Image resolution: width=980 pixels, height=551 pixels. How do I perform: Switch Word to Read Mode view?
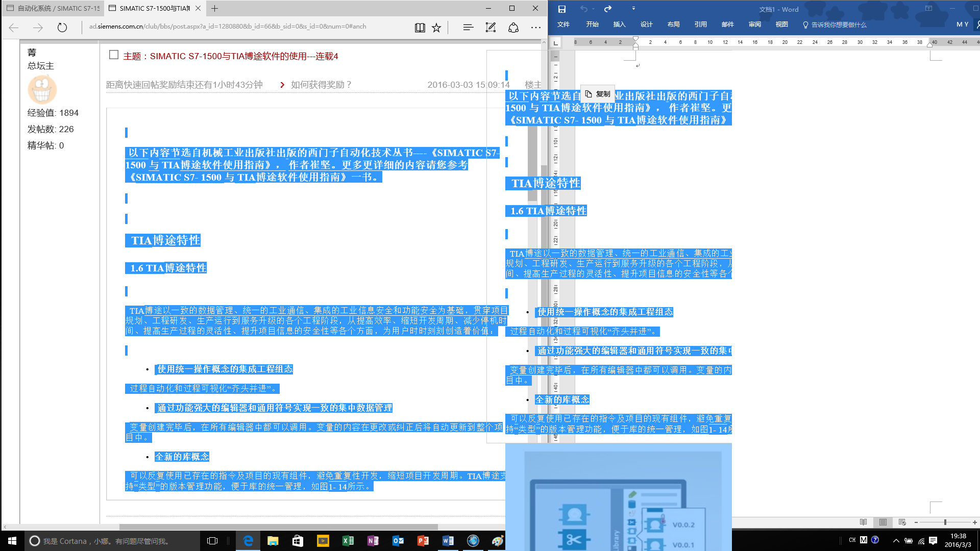(863, 522)
